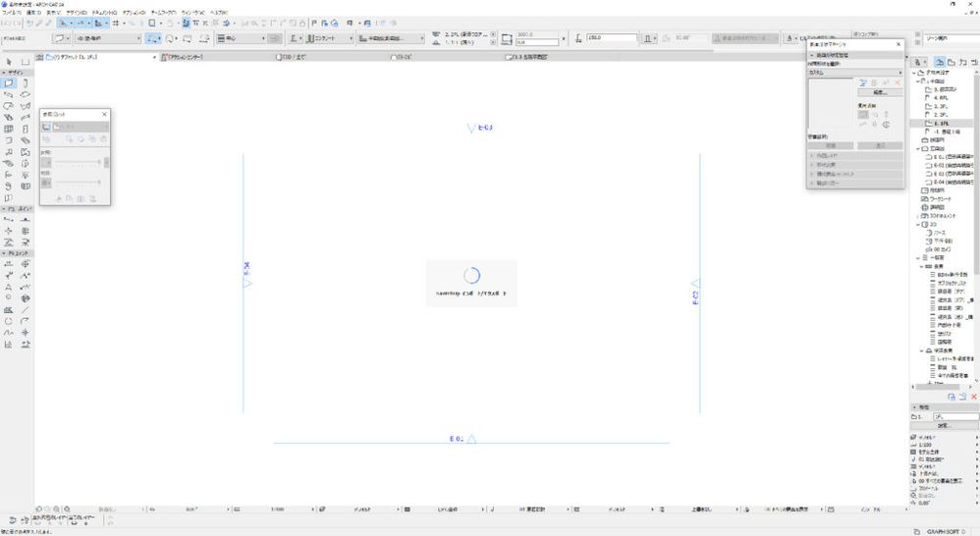Select the linear Dimension tool in toolbox

(x=9, y=264)
